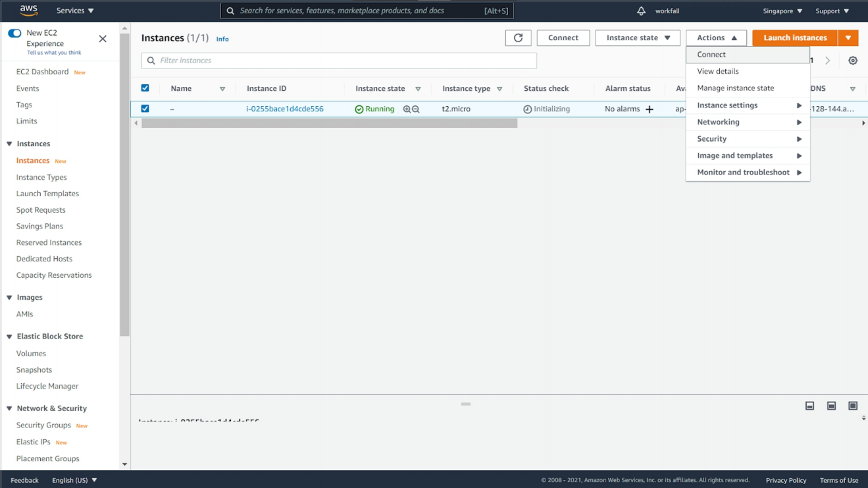Image resolution: width=868 pixels, height=488 pixels.
Task: Open EC2 Dashboard in the sidebar
Action: 43,72
